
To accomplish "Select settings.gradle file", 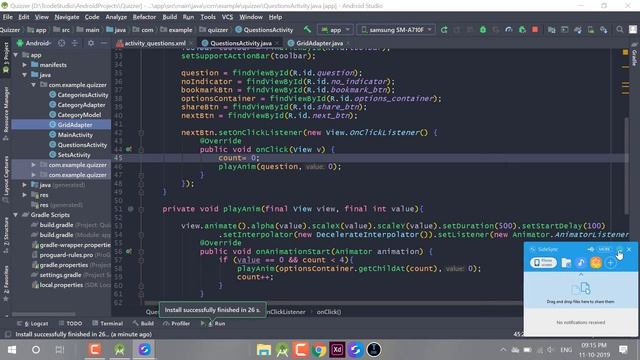I will [x=59, y=275].
